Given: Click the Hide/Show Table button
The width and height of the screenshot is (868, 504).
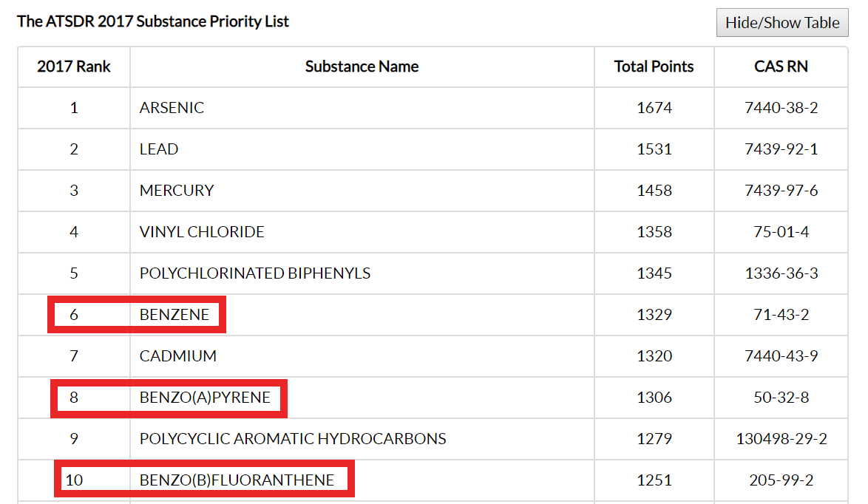Looking at the screenshot, I should (x=782, y=23).
